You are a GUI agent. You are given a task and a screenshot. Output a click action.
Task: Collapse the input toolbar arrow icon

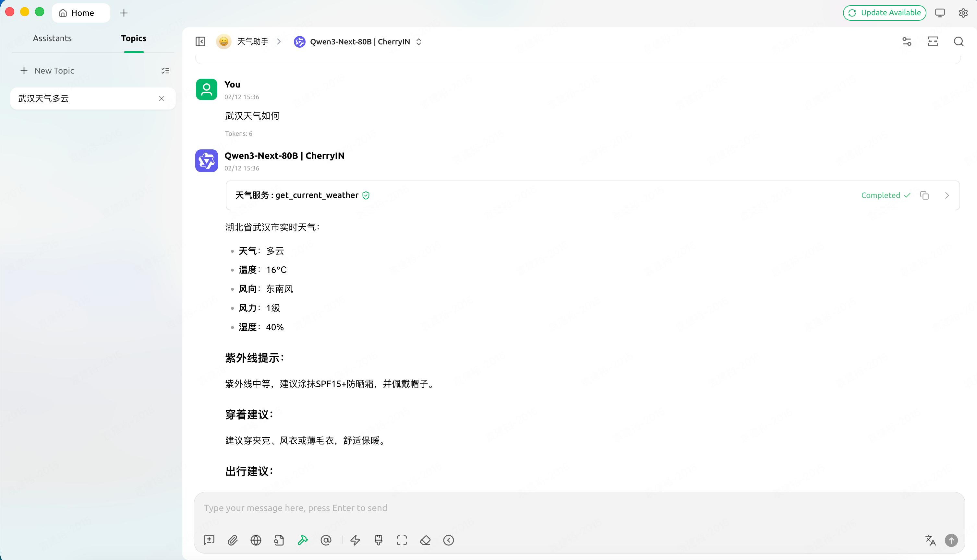(449, 540)
